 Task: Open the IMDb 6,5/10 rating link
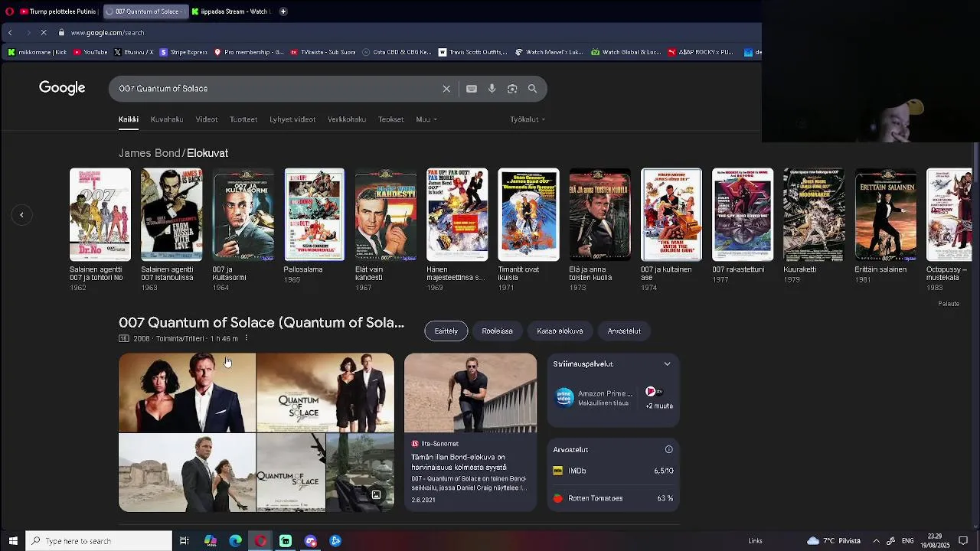[x=613, y=471]
